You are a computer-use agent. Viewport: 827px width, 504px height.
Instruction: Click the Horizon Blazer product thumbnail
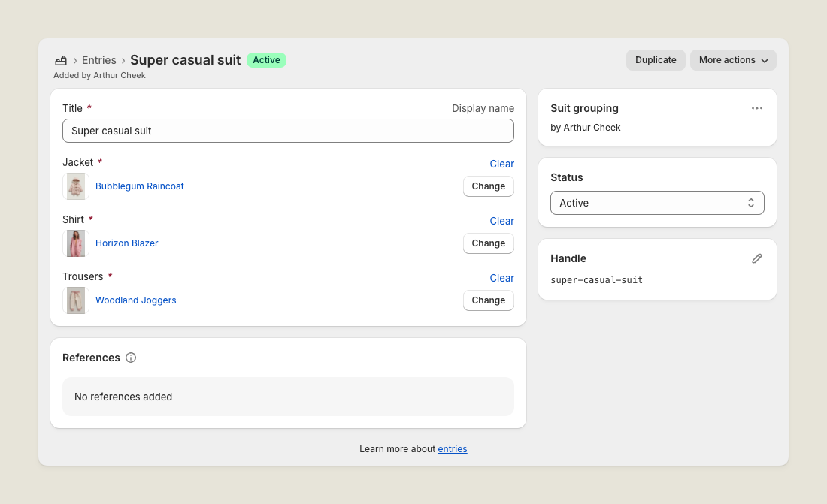pos(76,243)
